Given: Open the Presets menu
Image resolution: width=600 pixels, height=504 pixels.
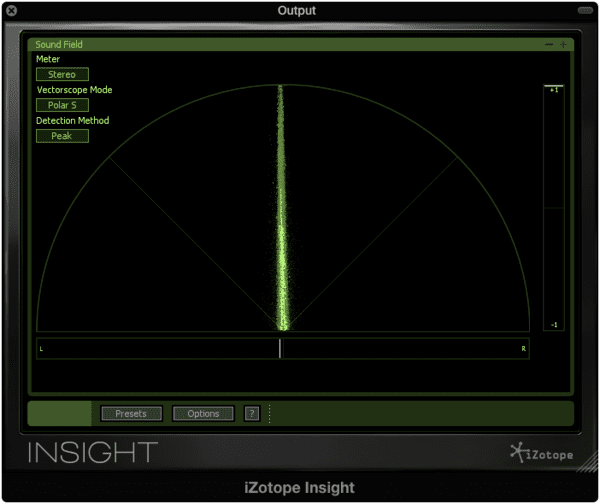Looking at the screenshot, I should point(131,413).
